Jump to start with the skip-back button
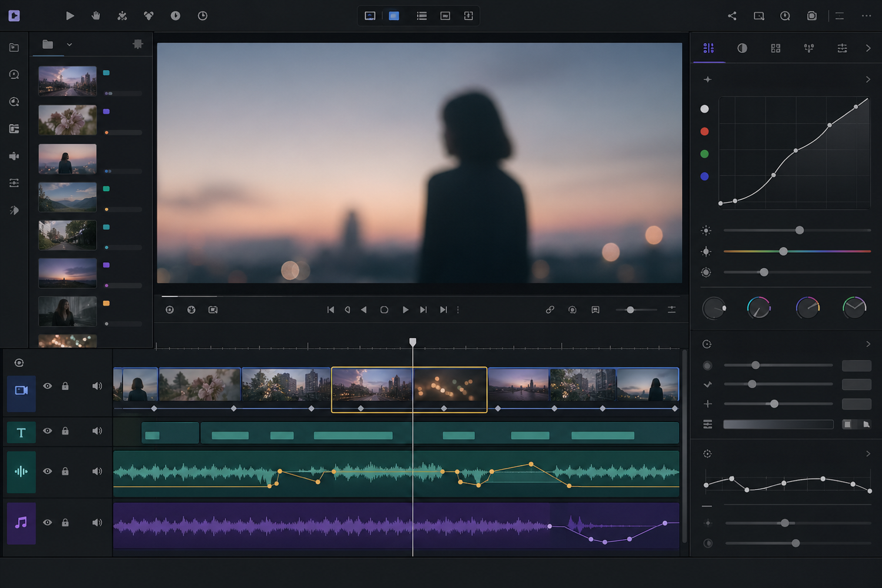Viewport: 882px width, 588px height. [330, 310]
